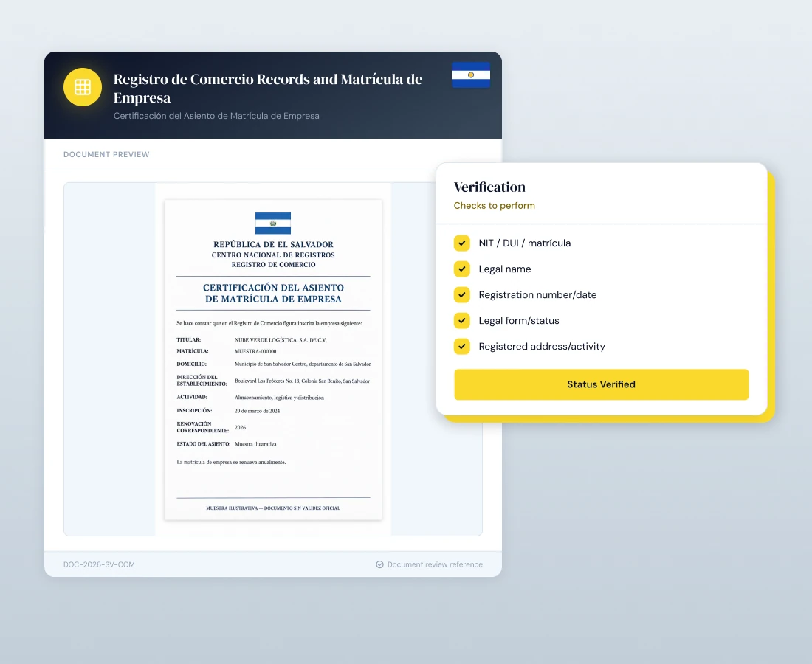Click the Checks to perform subtitle

pos(494,205)
